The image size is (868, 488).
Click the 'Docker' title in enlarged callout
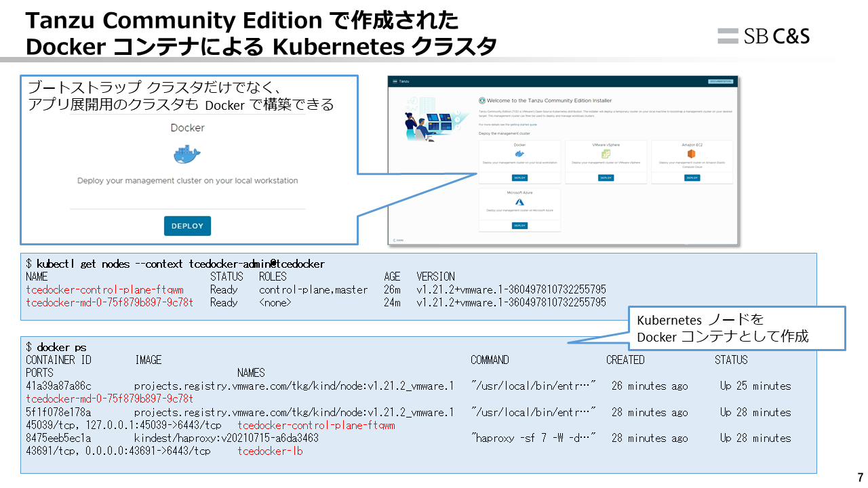(x=187, y=127)
